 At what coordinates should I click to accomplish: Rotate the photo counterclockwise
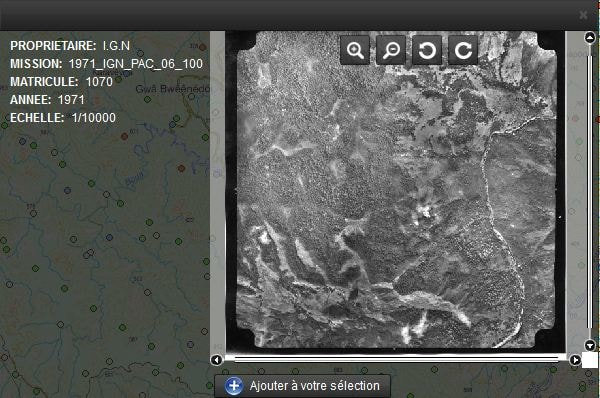[x=427, y=50]
